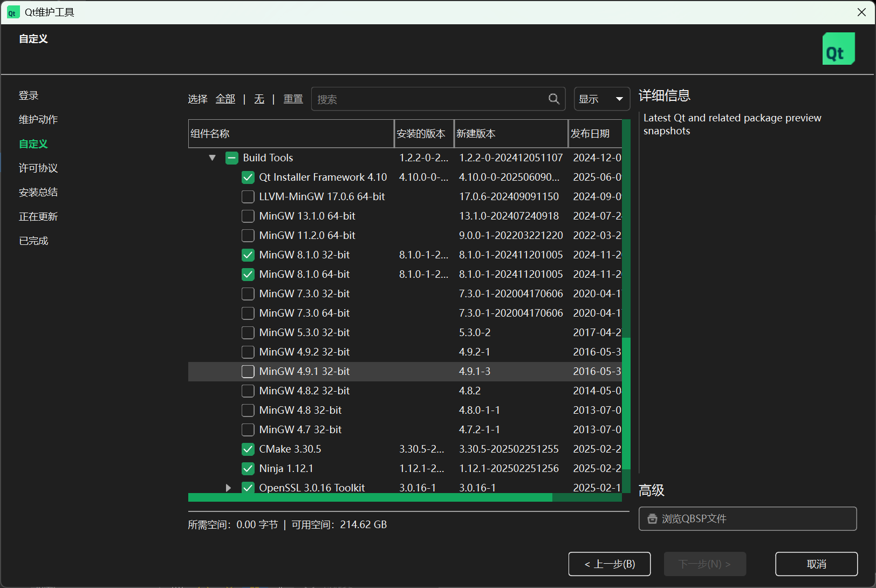Click the Qt logo in the top-right corner
This screenshot has width=876, height=588.
[838, 49]
